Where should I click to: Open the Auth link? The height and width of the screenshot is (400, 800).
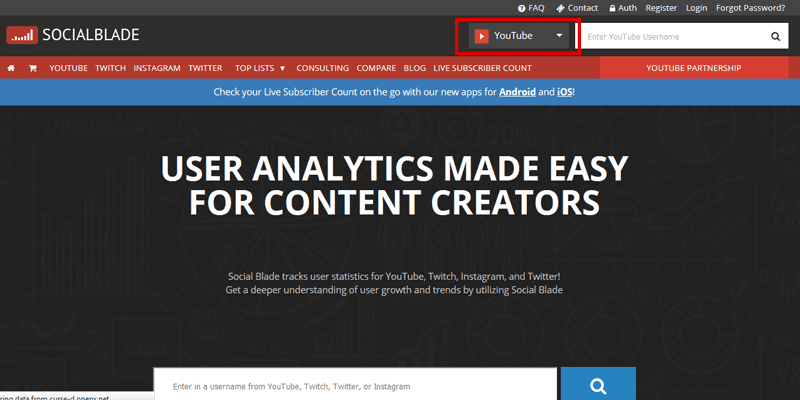coord(628,8)
